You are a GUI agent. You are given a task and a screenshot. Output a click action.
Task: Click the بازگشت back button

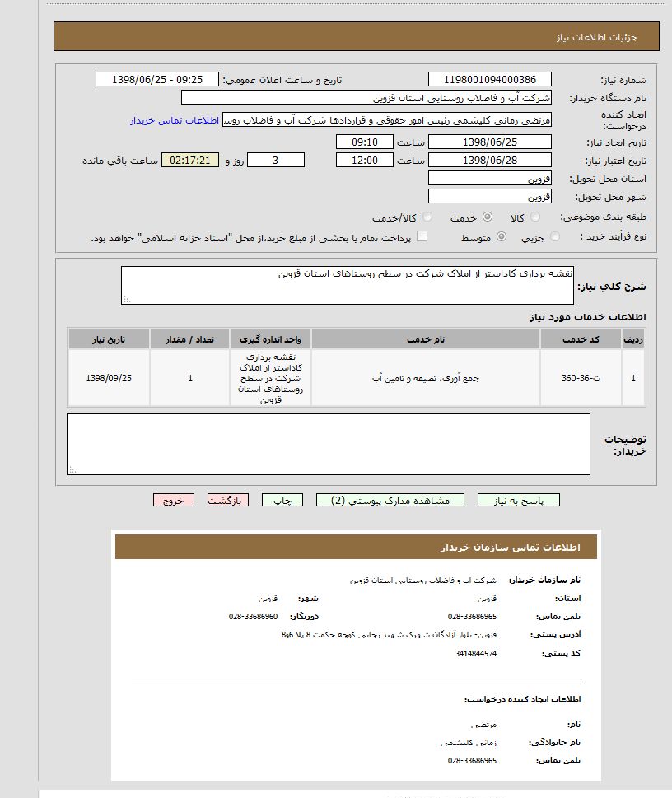(228, 500)
